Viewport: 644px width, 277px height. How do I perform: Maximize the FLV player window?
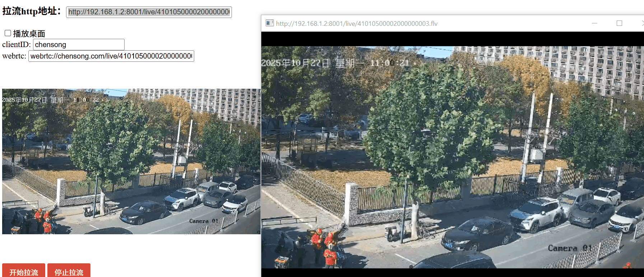(x=619, y=23)
